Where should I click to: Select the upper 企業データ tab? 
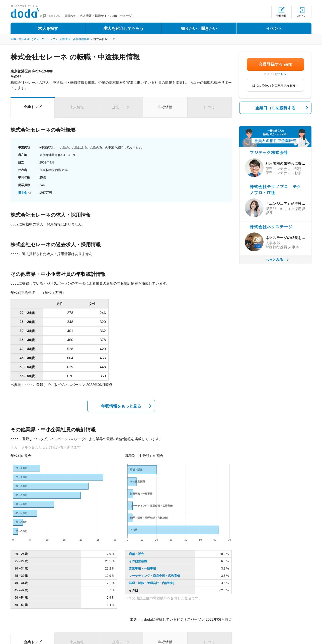[x=121, y=107]
